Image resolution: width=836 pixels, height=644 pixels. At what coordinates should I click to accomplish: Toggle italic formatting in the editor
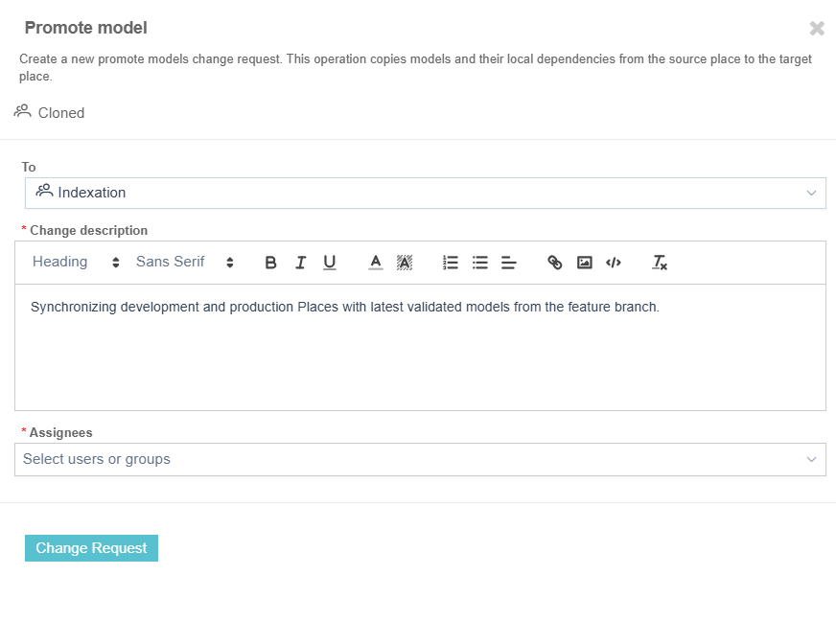(x=300, y=263)
